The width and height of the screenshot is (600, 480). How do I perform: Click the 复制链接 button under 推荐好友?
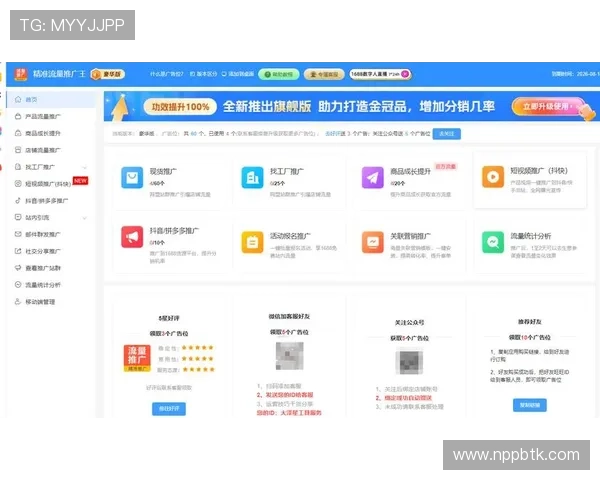point(530,405)
